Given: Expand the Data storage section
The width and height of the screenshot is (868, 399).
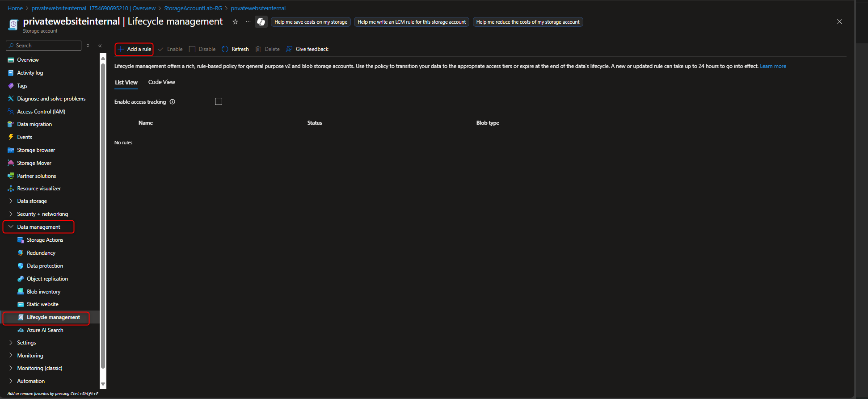Looking at the screenshot, I should coord(11,201).
